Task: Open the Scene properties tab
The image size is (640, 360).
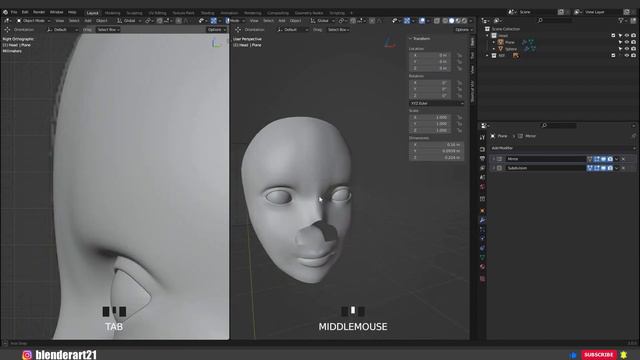Action: (x=482, y=178)
